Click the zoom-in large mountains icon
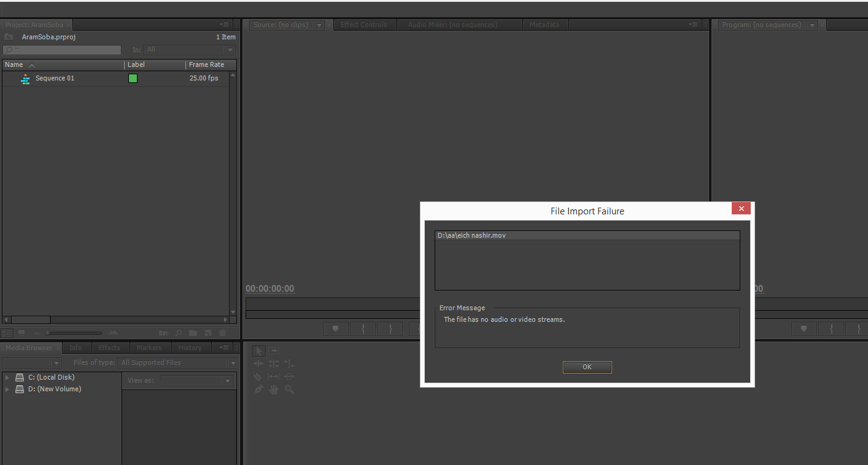Viewport: 868px width, 465px height. click(114, 333)
